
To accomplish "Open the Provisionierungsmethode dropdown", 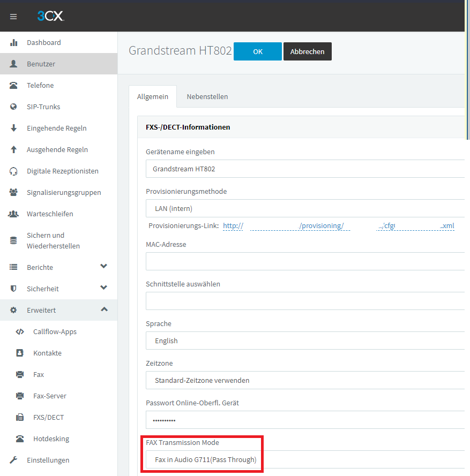I will pos(304,208).
